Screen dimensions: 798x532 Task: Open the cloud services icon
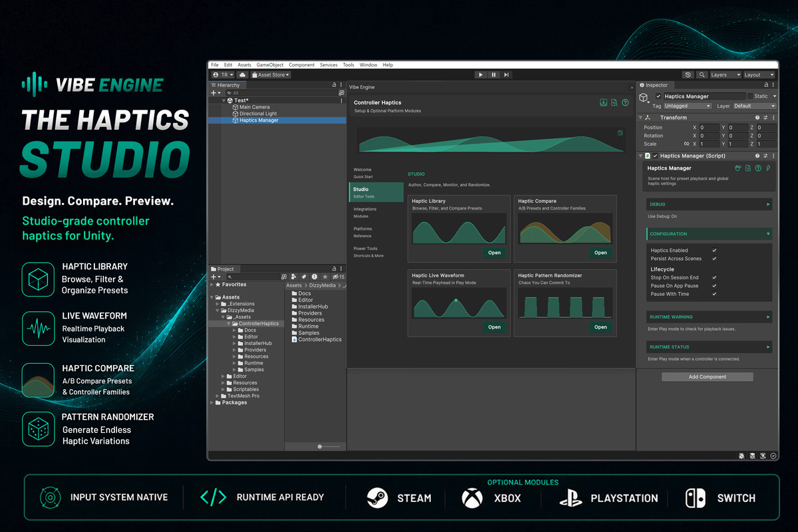point(243,75)
